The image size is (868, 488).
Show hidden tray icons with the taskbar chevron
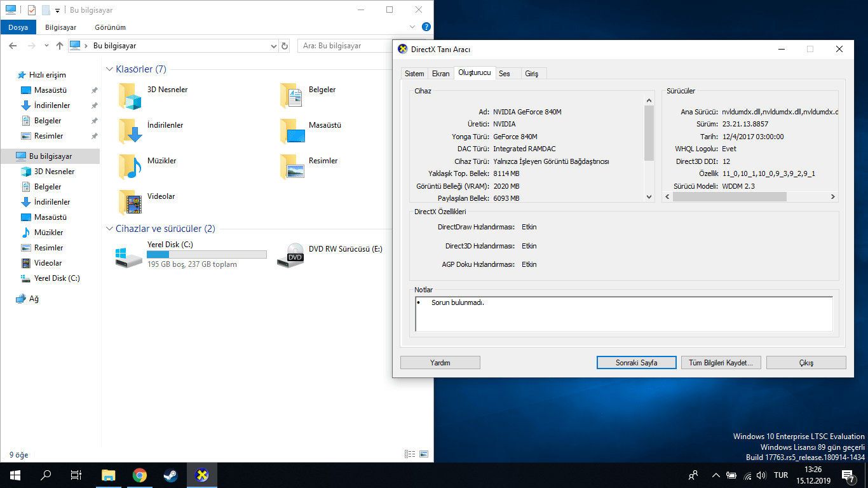716,475
